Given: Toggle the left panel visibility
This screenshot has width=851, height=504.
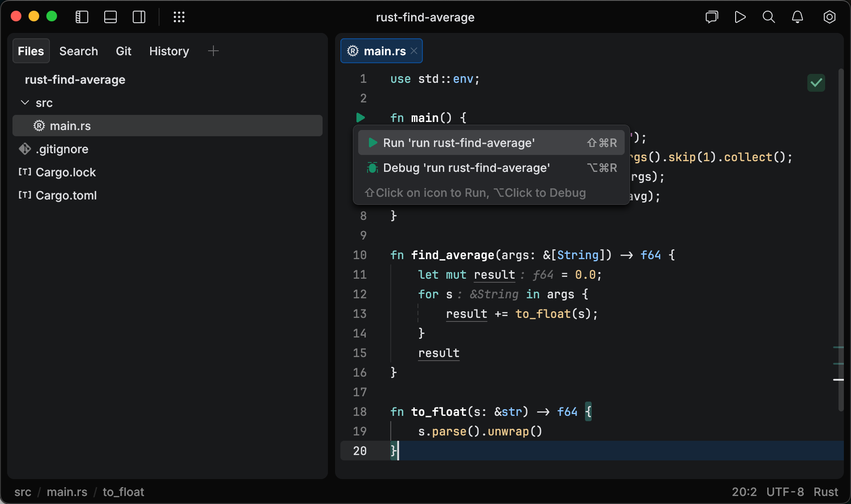Looking at the screenshot, I should [x=82, y=17].
